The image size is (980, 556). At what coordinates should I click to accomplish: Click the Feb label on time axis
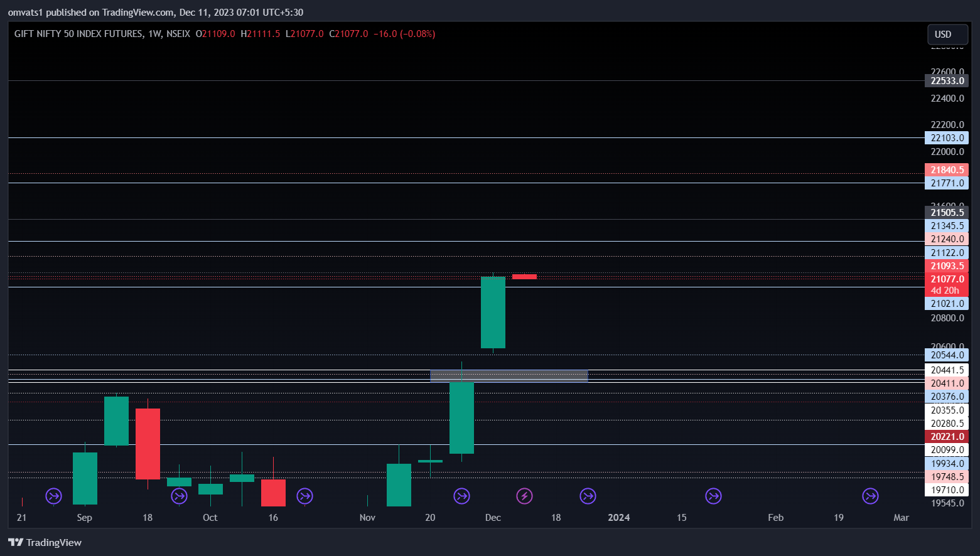[776, 518]
